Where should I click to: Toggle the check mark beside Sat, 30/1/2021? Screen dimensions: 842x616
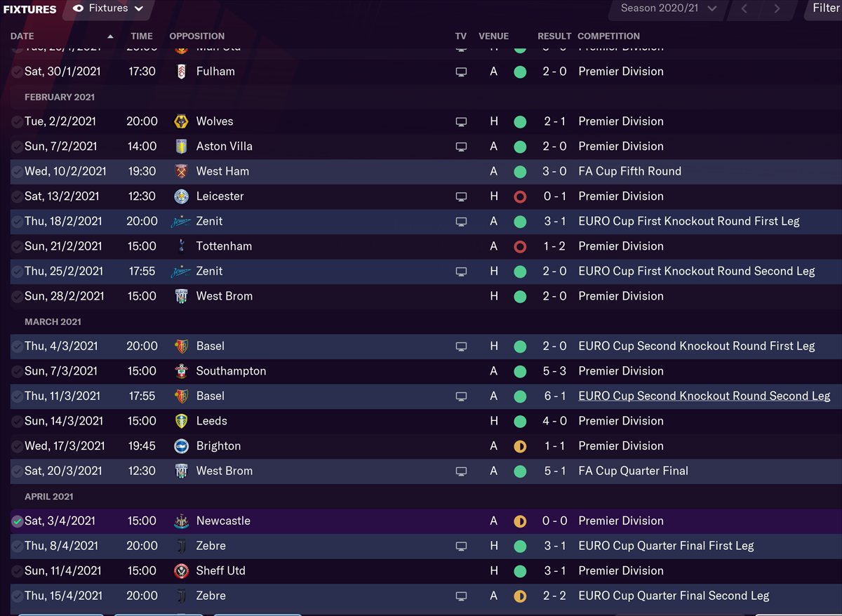pyautogui.click(x=17, y=72)
